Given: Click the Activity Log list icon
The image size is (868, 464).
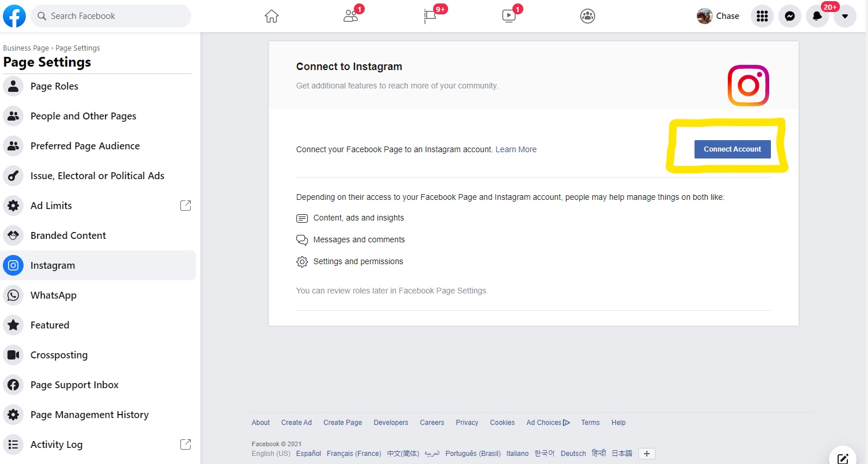Looking at the screenshot, I should (13, 444).
